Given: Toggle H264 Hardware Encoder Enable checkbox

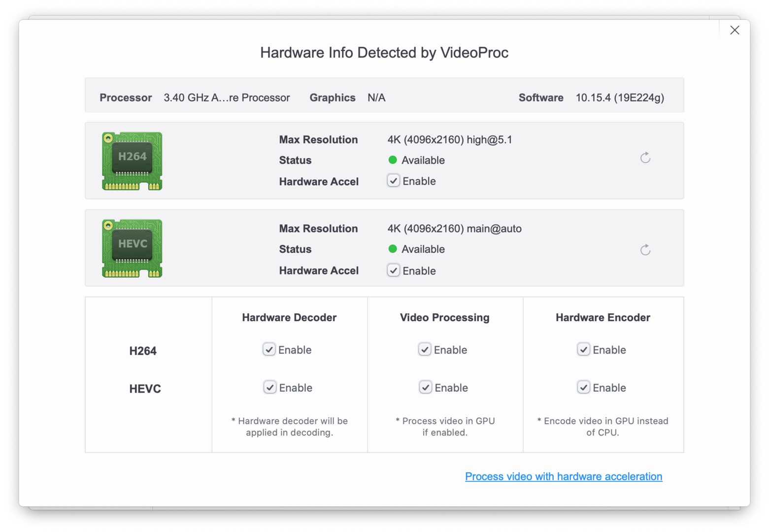Looking at the screenshot, I should pyautogui.click(x=583, y=349).
